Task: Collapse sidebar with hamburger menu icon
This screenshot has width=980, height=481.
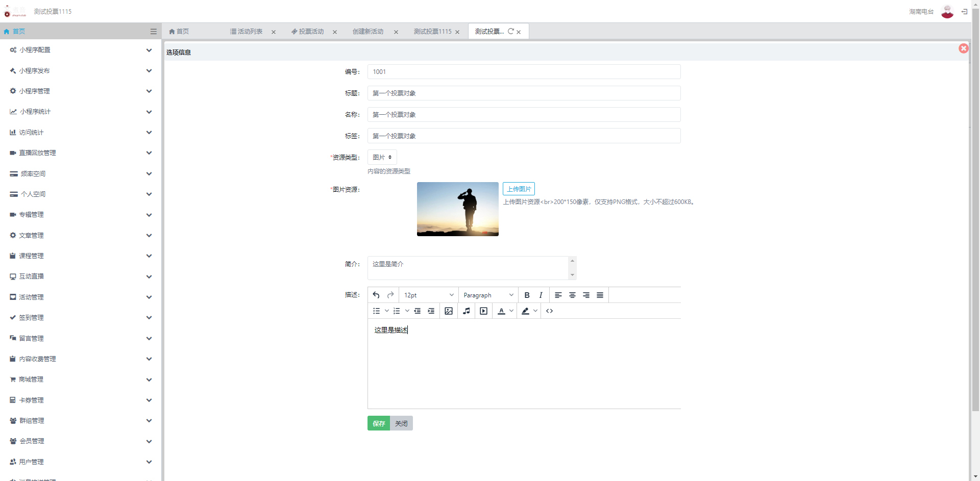Action: coord(153,32)
